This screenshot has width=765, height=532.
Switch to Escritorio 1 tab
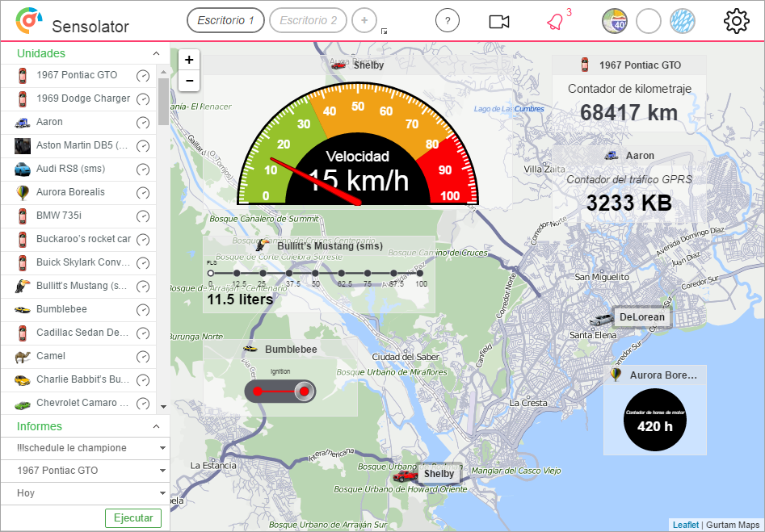coord(225,20)
